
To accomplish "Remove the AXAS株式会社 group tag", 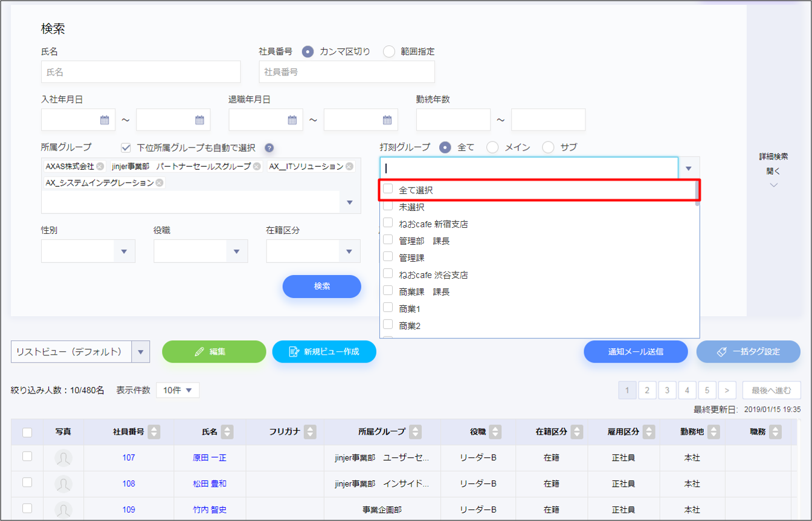I will click(100, 166).
